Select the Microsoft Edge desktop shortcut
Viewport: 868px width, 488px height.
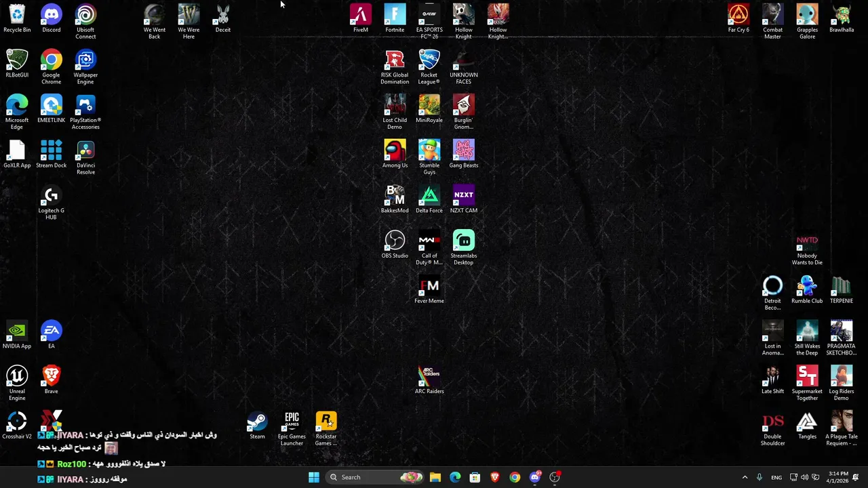(17, 113)
